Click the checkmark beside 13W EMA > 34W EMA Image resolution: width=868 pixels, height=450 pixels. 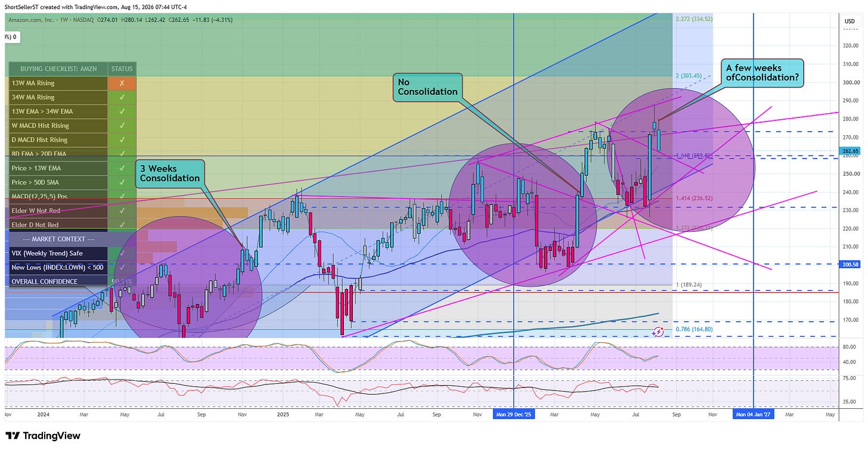pos(122,111)
